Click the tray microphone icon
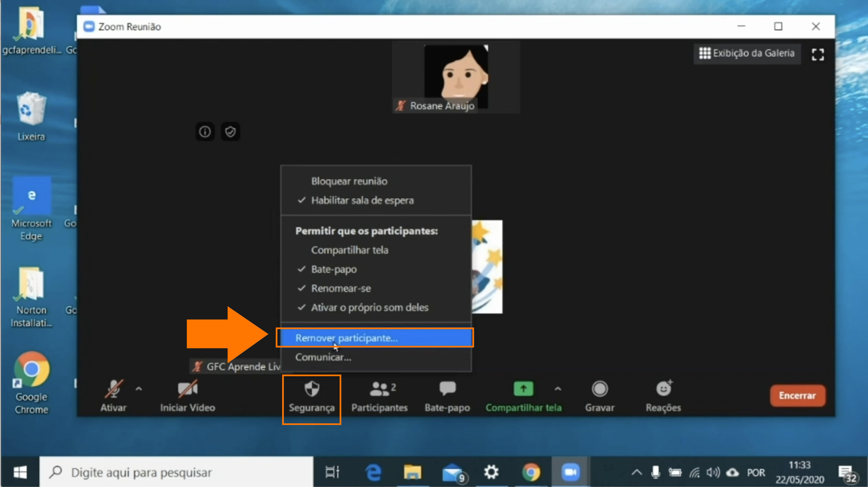Screen dimensions: 868x487 click(x=655, y=472)
